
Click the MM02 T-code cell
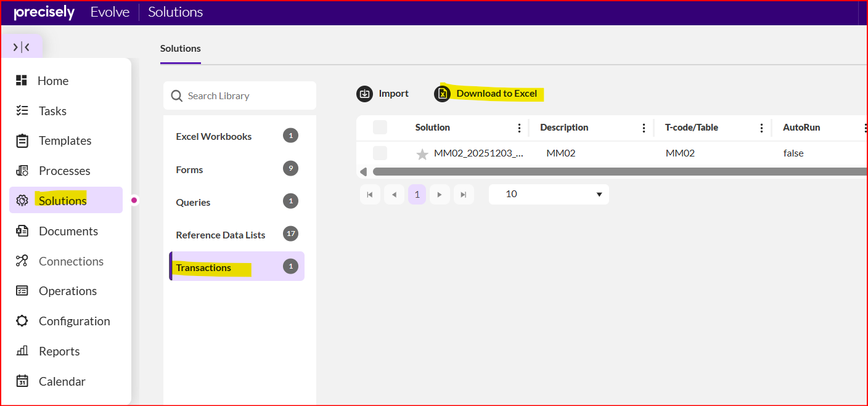click(x=680, y=153)
